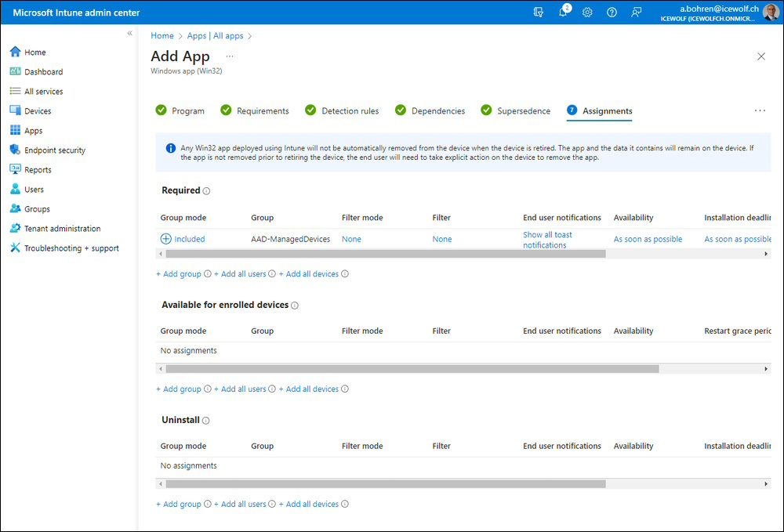Click Add all users under Required

point(243,274)
